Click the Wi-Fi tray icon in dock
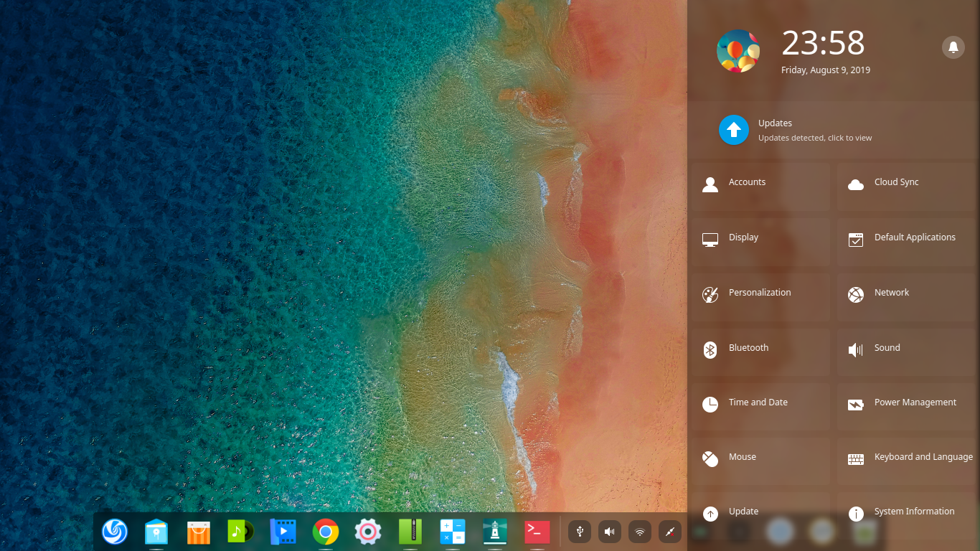This screenshot has height=551, width=980. (640, 532)
